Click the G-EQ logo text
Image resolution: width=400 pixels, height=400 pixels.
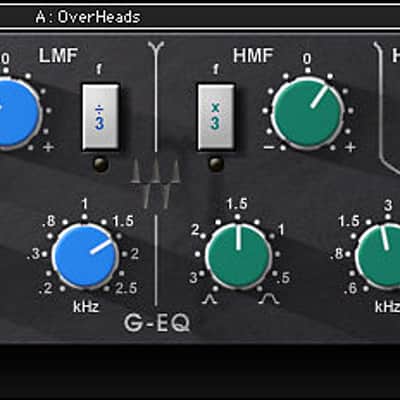pyautogui.click(x=157, y=323)
